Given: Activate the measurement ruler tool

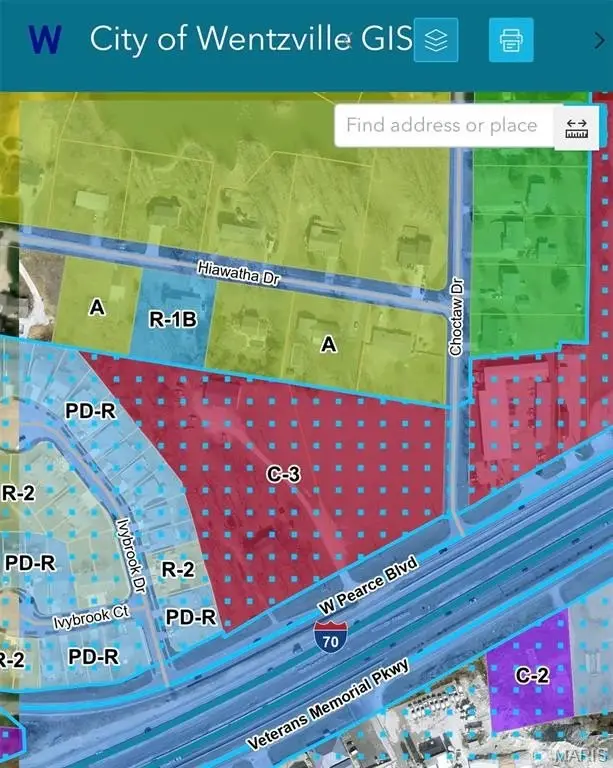Looking at the screenshot, I should 576,129.
